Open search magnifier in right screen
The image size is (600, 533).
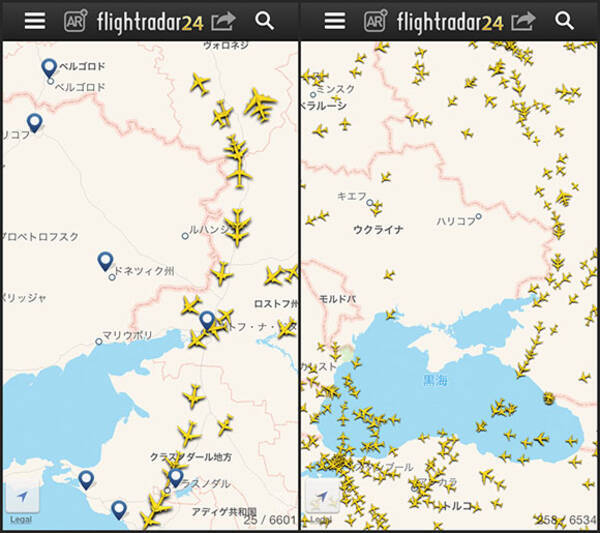coord(564,21)
